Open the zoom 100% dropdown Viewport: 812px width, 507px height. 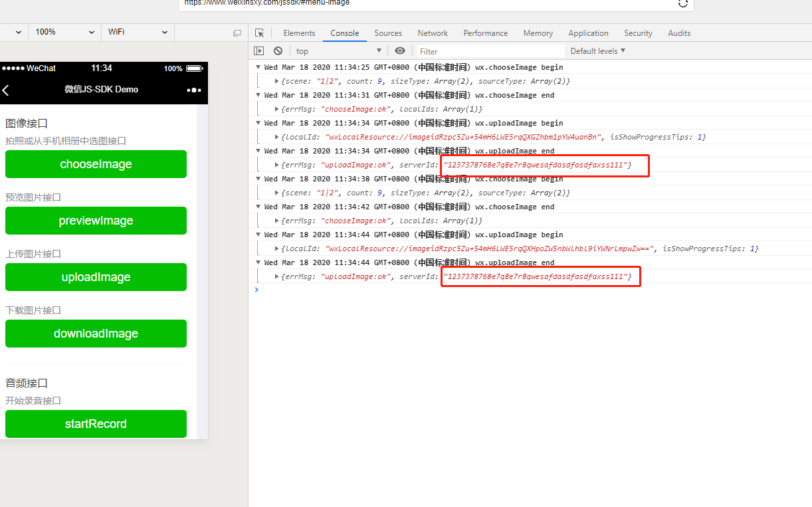65,32
